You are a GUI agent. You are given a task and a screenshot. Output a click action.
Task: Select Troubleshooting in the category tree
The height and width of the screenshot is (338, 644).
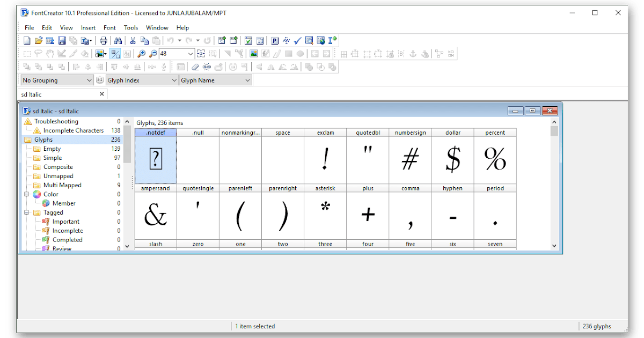(56, 121)
